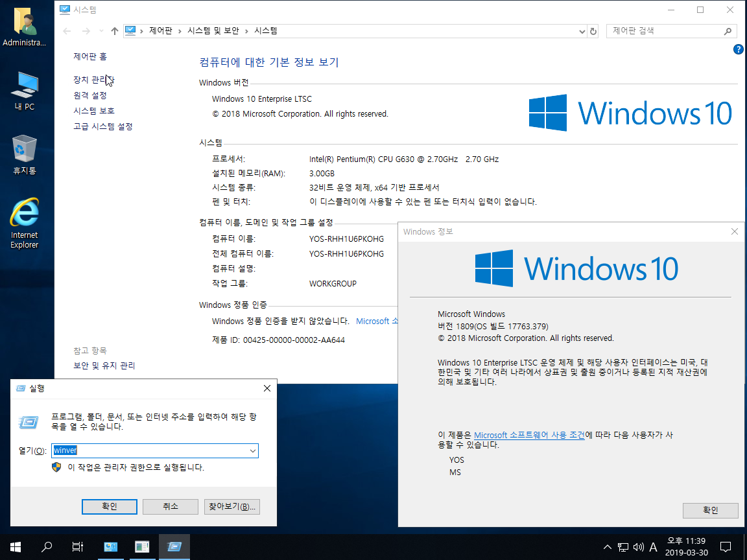
Task: Open 장치 관리자 link
Action: pyautogui.click(x=93, y=80)
